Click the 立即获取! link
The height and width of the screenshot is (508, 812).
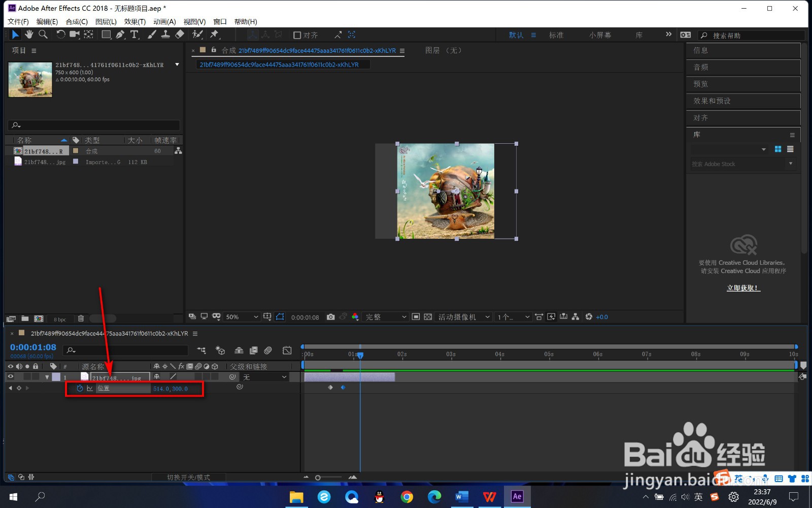pyautogui.click(x=743, y=288)
